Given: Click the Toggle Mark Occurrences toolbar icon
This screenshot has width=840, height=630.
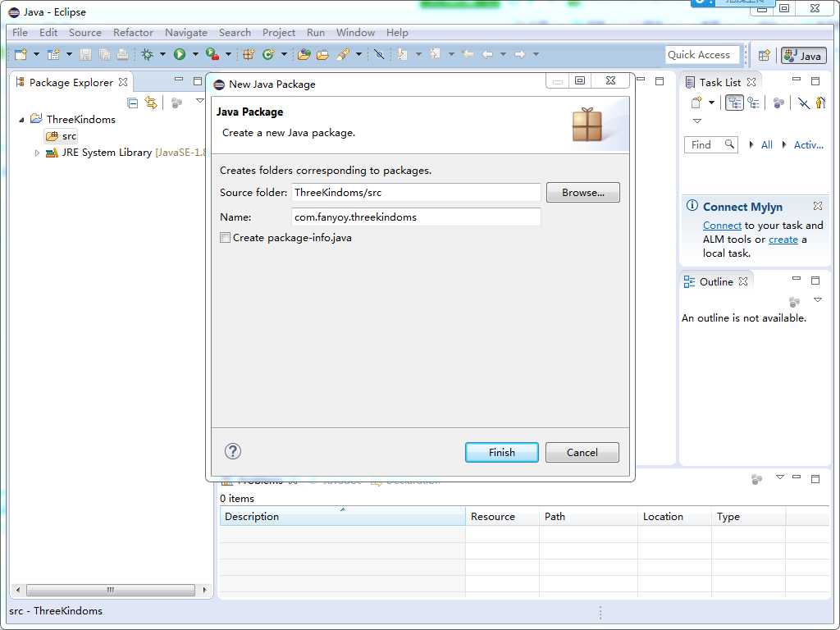Looking at the screenshot, I should (x=379, y=54).
